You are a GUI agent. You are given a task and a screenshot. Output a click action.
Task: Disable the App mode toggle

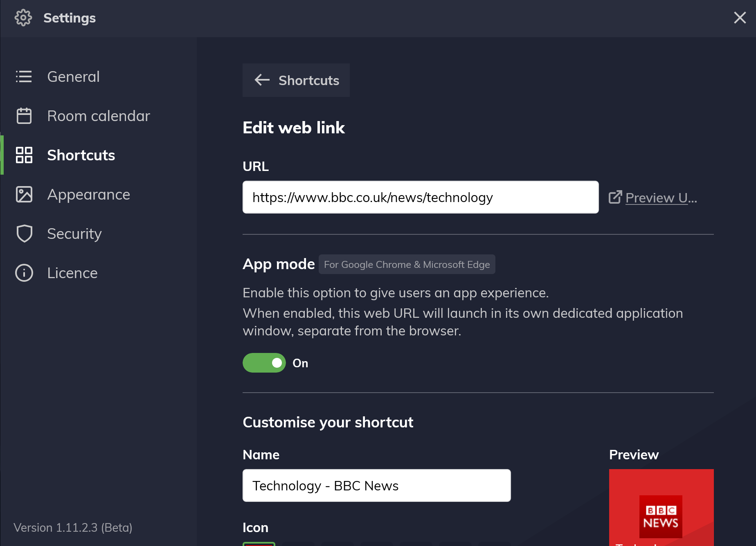(x=264, y=363)
